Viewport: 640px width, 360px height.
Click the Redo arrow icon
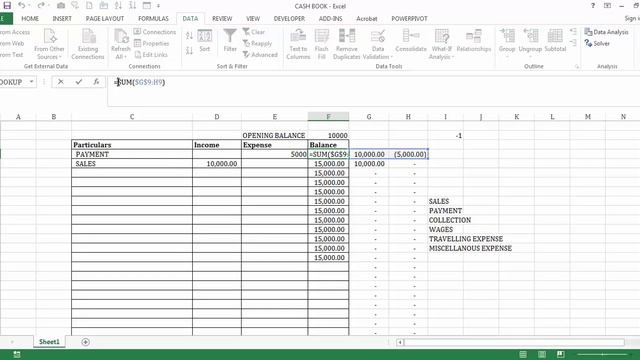(41, 5)
